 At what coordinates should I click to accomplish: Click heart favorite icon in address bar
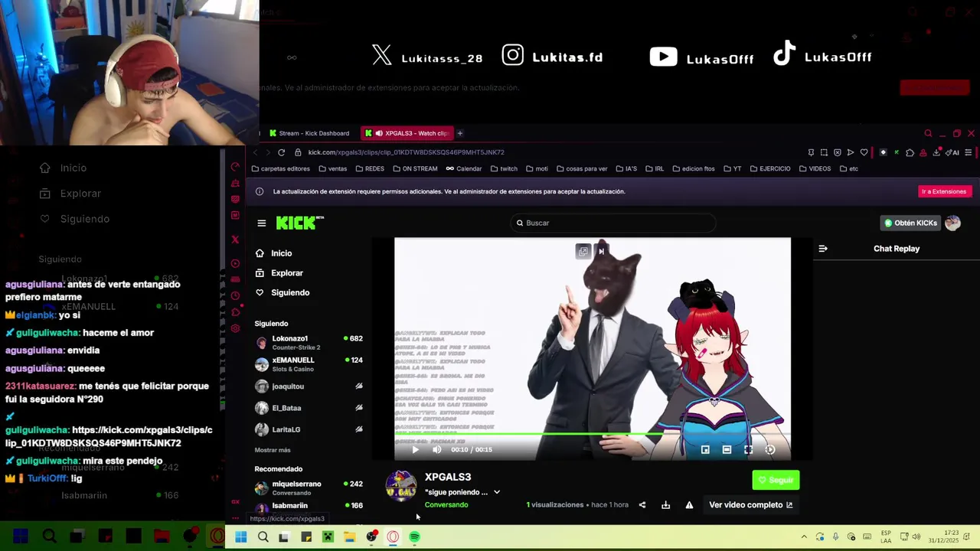(x=864, y=152)
